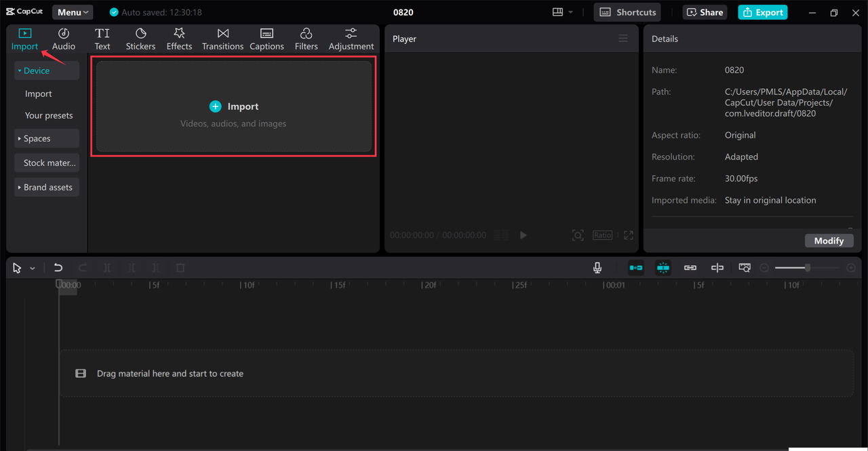
Task: Click the Delete trash icon
Action: point(180,268)
